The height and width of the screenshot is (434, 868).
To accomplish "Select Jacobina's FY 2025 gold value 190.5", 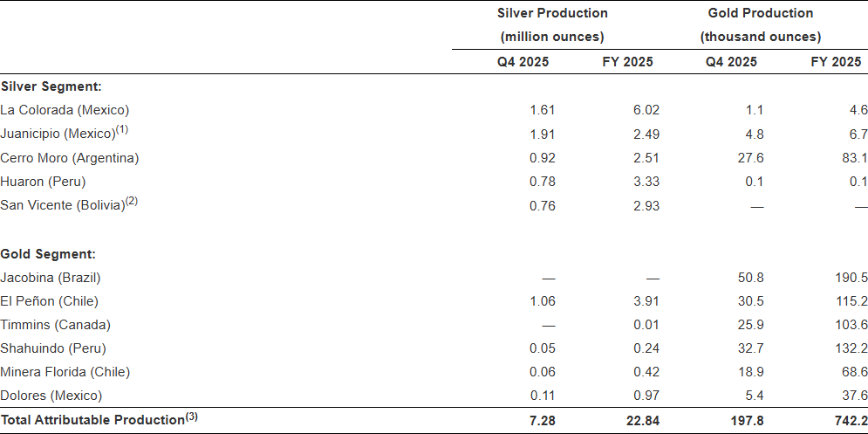I will [851, 278].
